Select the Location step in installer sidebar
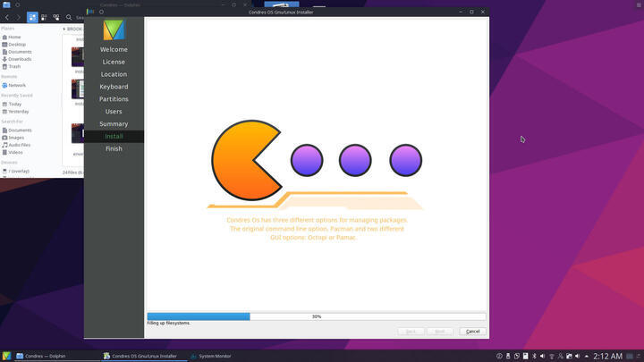 tap(114, 74)
